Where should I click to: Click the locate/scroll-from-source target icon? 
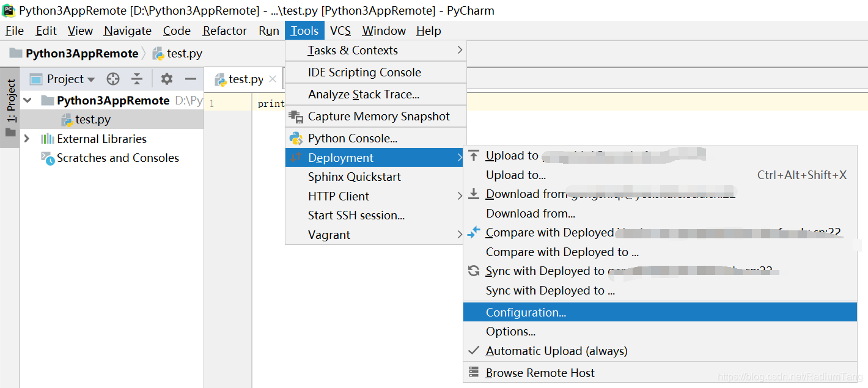point(113,79)
